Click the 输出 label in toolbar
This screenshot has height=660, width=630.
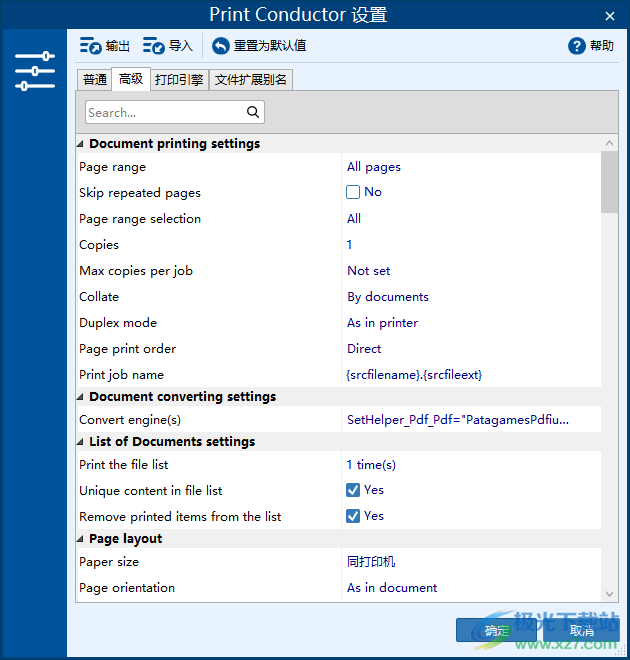117,46
